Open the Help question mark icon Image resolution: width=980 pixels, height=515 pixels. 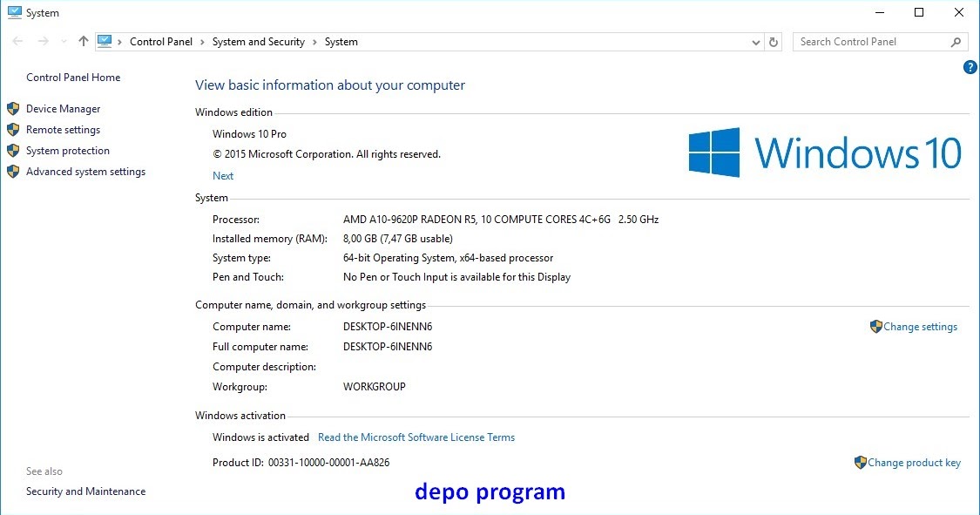point(970,67)
